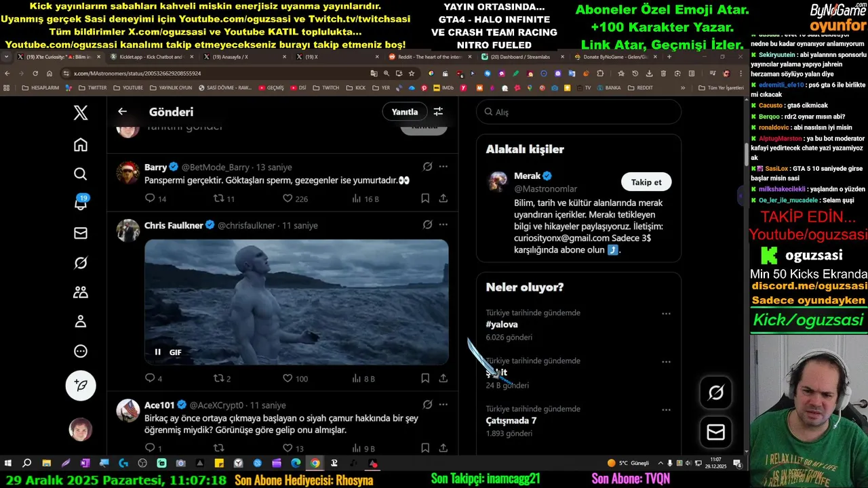868x488 pixels.
Task: Open Chrome in Windows taskbar
Action: pos(315,464)
